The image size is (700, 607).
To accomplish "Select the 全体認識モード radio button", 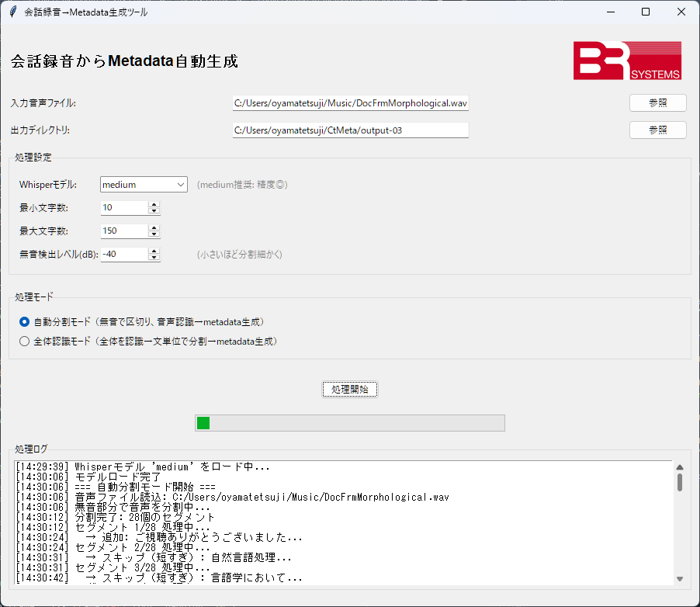I will click(x=25, y=341).
